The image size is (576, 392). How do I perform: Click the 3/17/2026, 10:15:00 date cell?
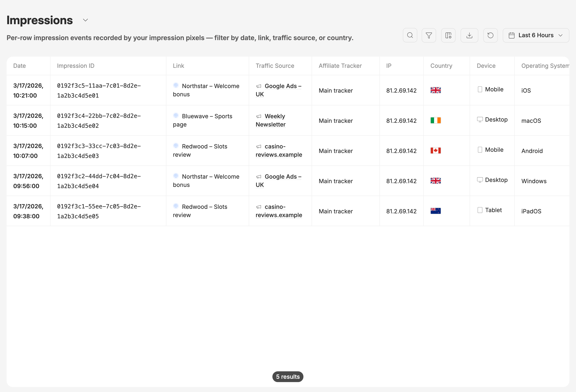(x=28, y=121)
